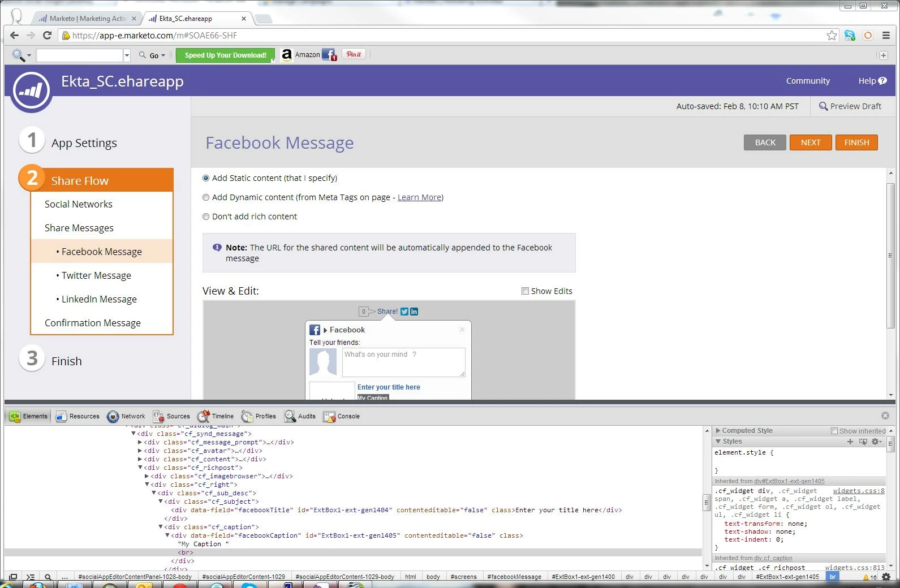Click the DevTools search magnifier icon
The width and height of the screenshot is (900, 588).
(x=48, y=577)
